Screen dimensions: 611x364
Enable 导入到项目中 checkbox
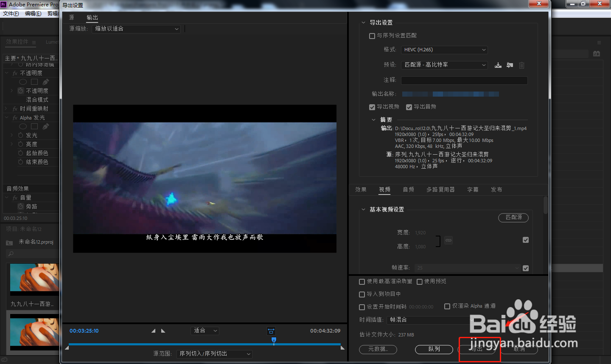(362, 295)
